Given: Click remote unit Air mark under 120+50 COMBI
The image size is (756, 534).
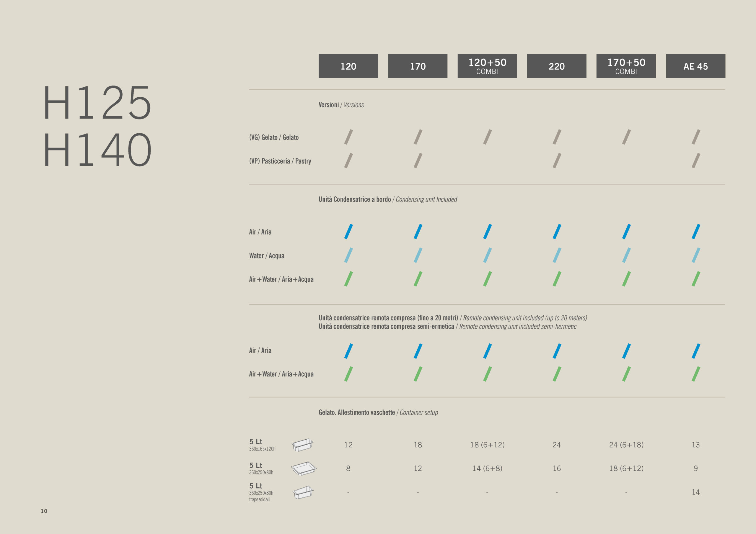Looking at the screenshot, I should pyautogui.click(x=487, y=351).
